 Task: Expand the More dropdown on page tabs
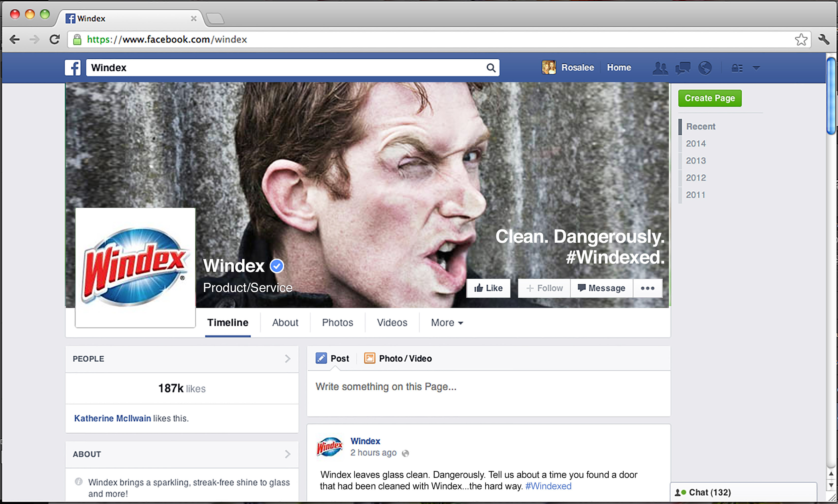coord(447,322)
